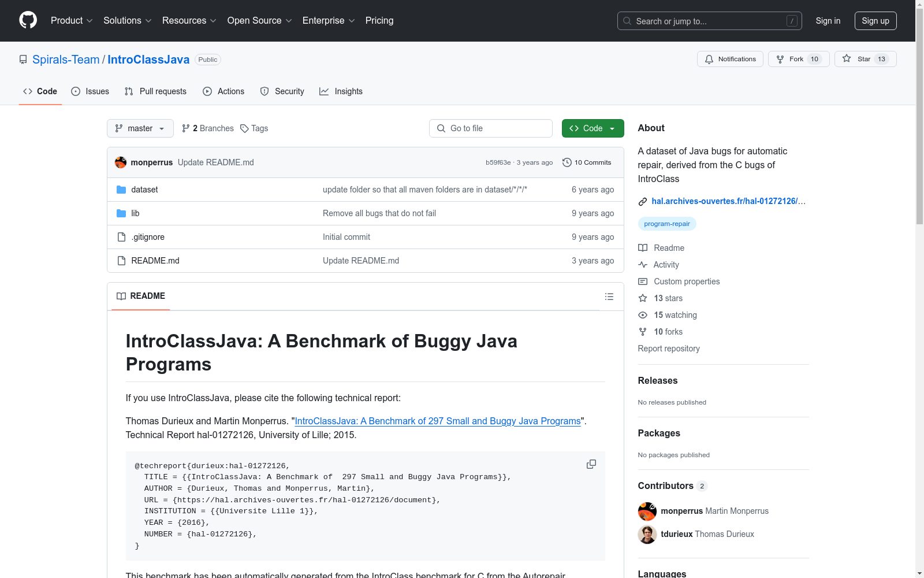The width and height of the screenshot is (924, 578).
Task: Click the book icon on README tab
Action: (x=121, y=296)
